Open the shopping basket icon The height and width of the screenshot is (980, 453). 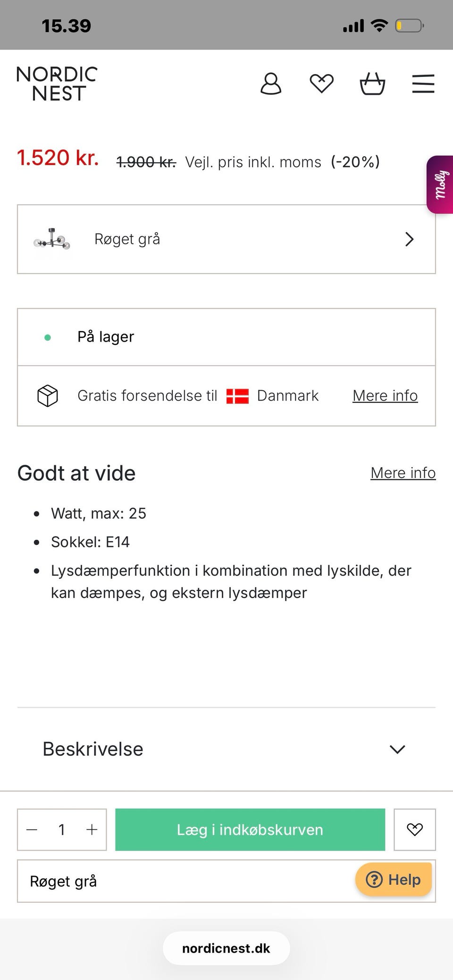372,84
